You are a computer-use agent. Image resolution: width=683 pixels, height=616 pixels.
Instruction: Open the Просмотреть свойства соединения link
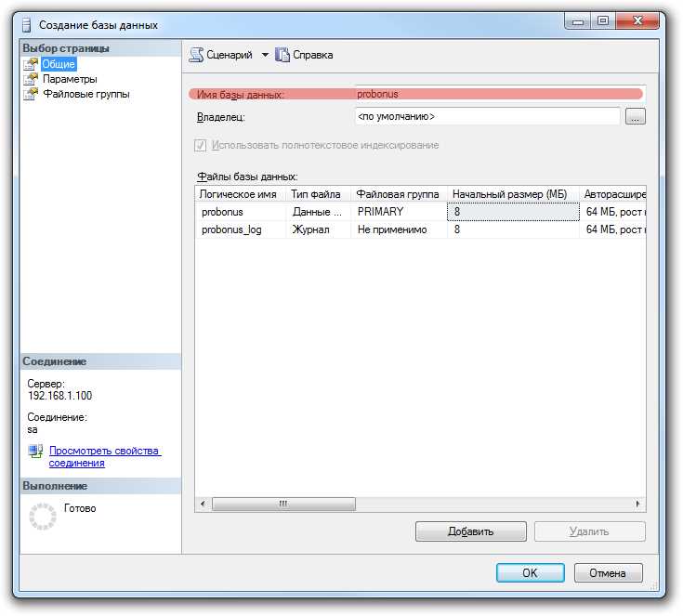pyautogui.click(x=104, y=456)
